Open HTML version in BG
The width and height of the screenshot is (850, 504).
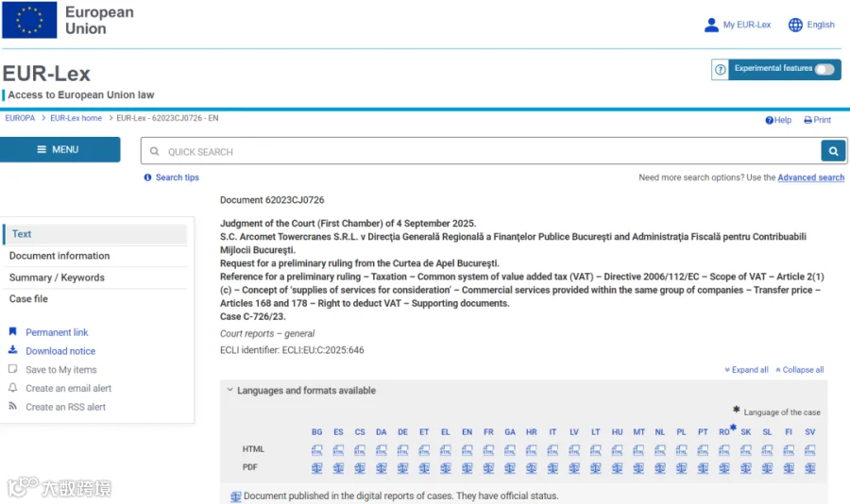point(317,450)
